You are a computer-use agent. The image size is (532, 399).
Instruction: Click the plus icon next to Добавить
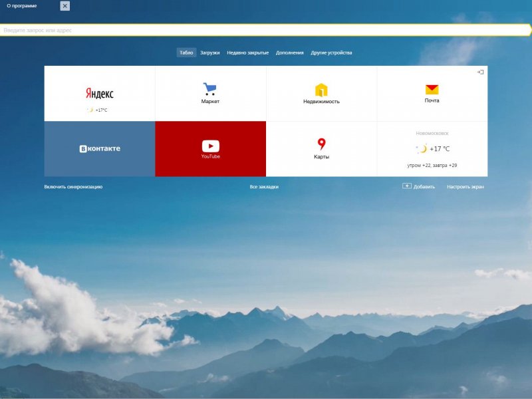click(x=407, y=186)
